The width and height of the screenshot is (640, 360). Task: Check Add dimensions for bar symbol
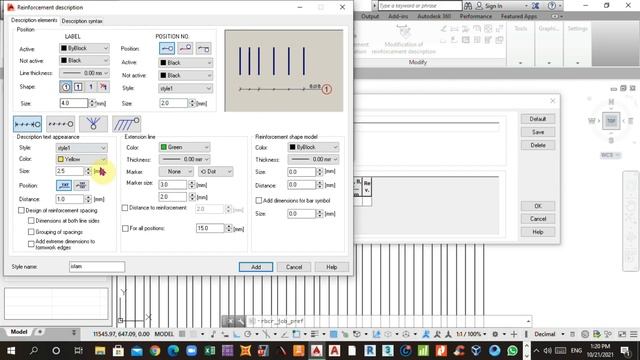pyautogui.click(x=259, y=200)
